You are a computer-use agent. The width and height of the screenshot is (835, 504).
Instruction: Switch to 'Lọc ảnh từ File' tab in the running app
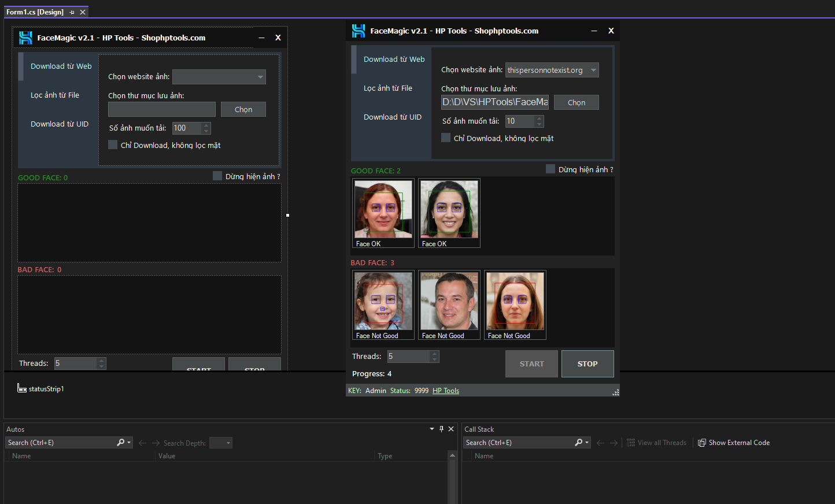pyautogui.click(x=387, y=88)
